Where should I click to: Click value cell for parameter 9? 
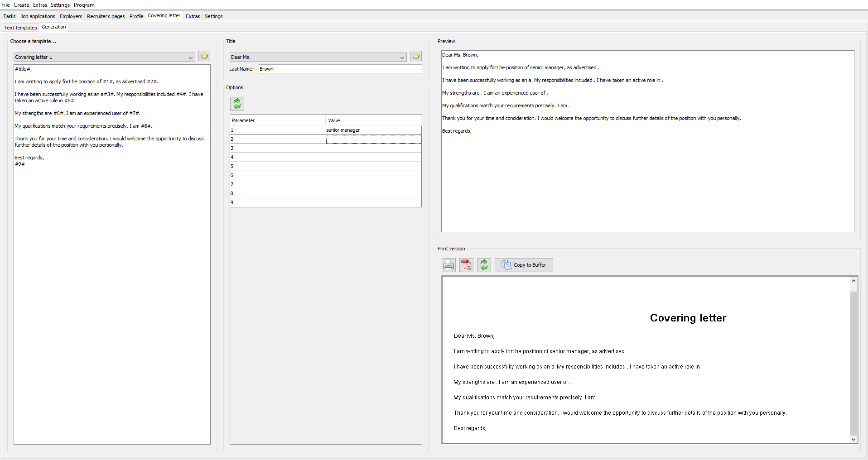pos(374,202)
